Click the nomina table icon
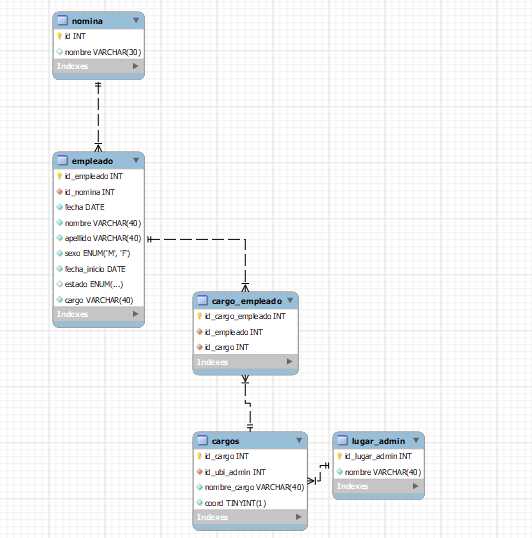The height and width of the screenshot is (538, 532). [x=62, y=21]
